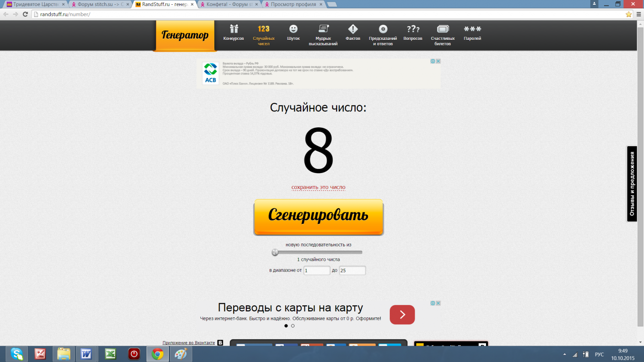Screen dimensions: 644x362
Task: Switch to Просмотр профиля browser tab
Action: coord(293,4)
